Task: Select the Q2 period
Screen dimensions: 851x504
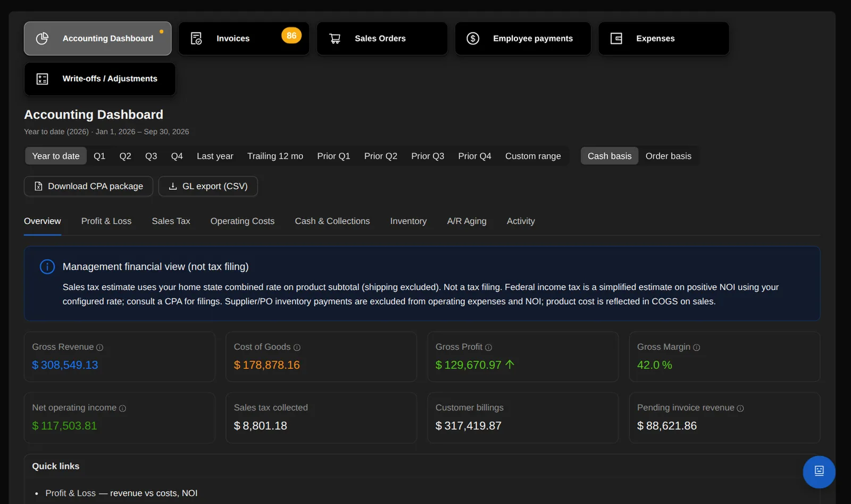Action: tap(125, 156)
